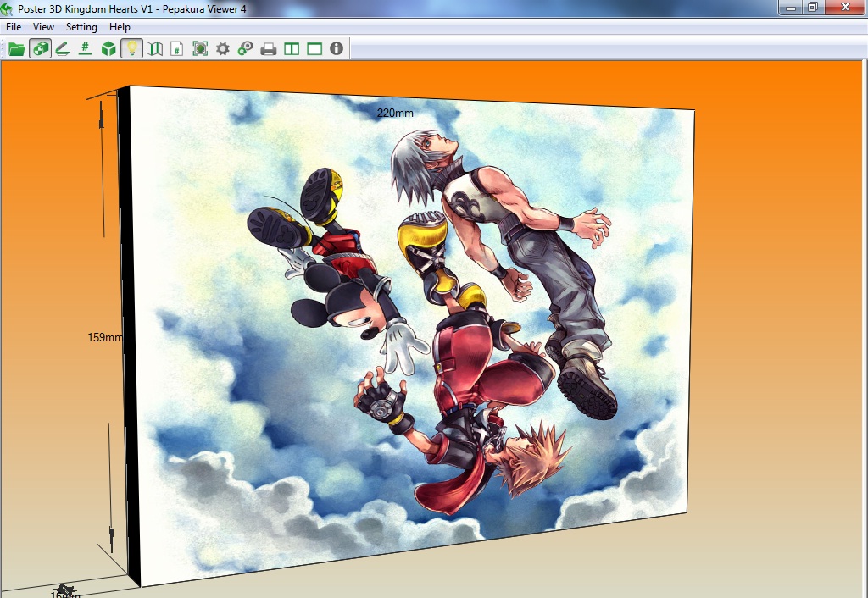Click the edge pencil icon in the toolbar

coord(63,48)
